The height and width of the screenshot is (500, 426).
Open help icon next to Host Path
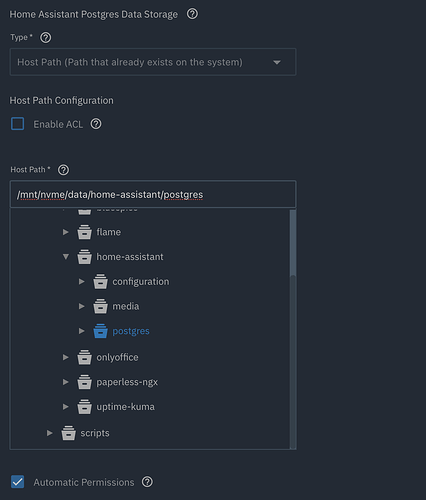63,170
